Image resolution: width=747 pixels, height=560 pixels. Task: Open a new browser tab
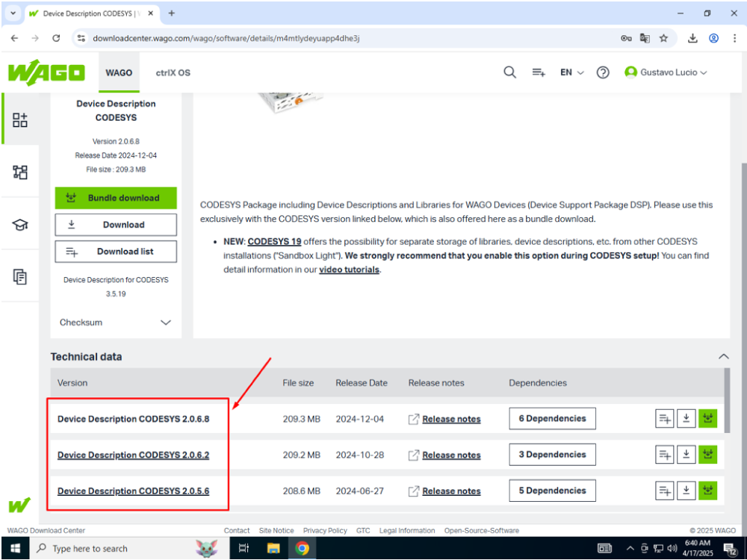(x=172, y=13)
